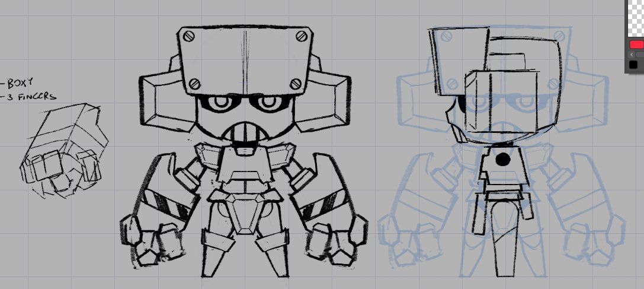Screen dimensions: 644x289
Task: Click the left chevron arrow in the color panel
Action: point(632,55)
